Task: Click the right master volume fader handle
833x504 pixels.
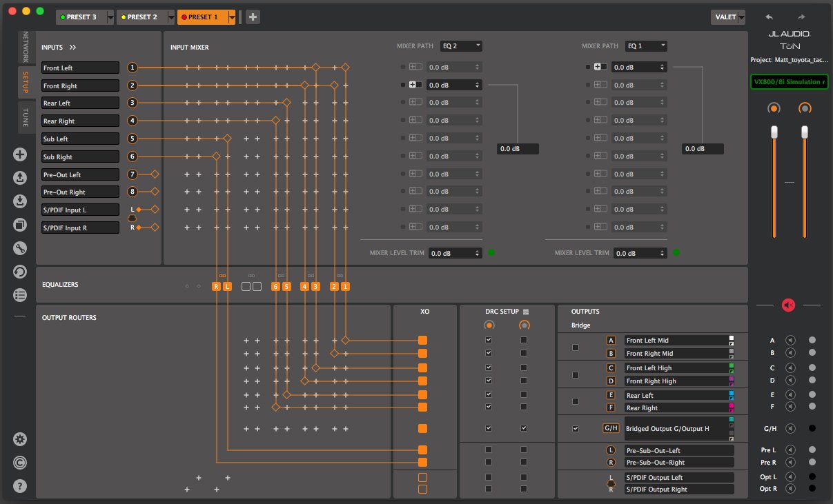Action: pyautogui.click(x=805, y=131)
